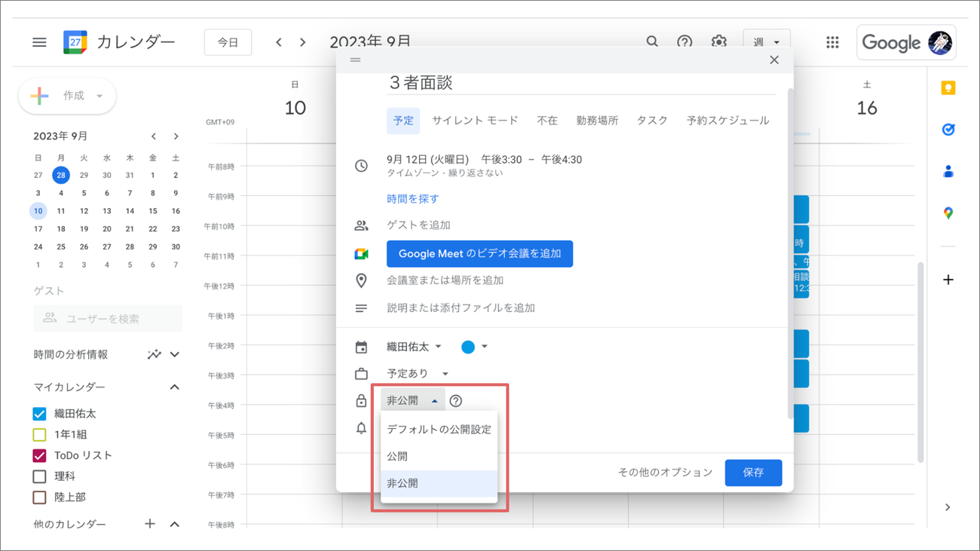
Task: Click 非公開 visibility dropdown button
Action: [x=412, y=401]
